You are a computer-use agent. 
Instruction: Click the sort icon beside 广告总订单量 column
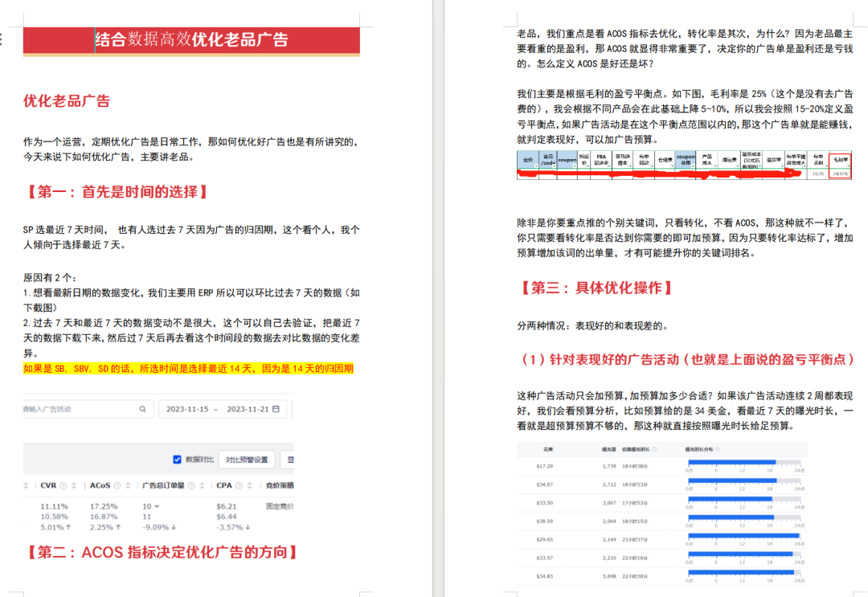(x=203, y=485)
